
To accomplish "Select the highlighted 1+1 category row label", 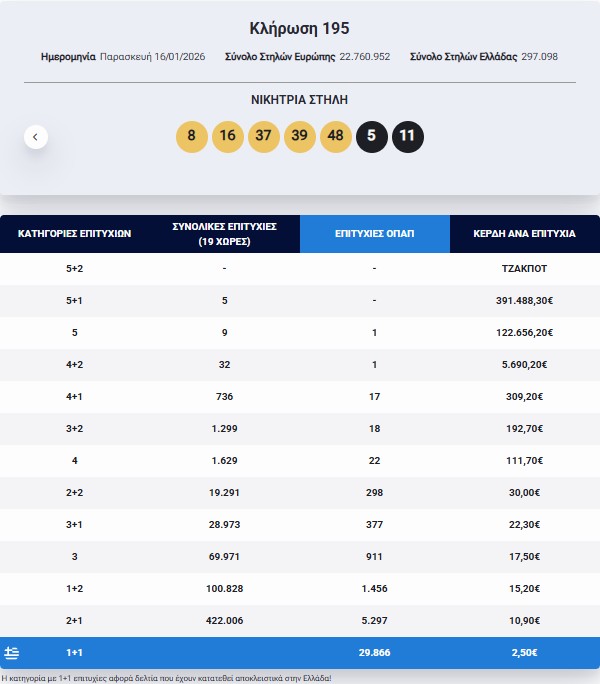I will pos(75,652).
